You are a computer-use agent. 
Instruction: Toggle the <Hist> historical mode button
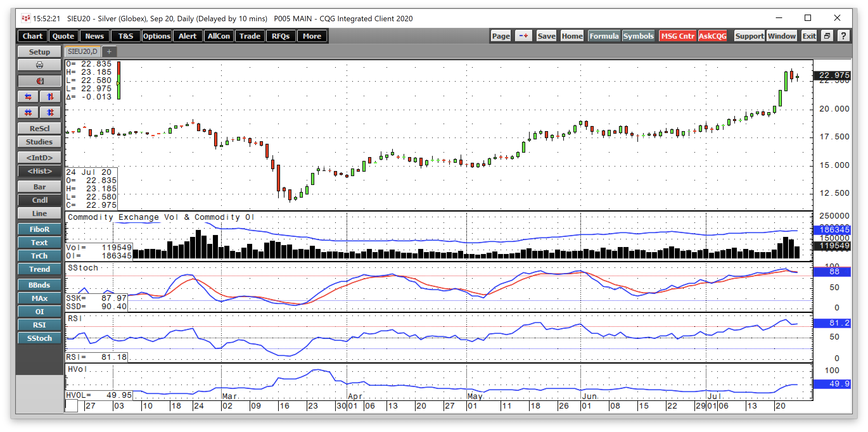tap(39, 171)
